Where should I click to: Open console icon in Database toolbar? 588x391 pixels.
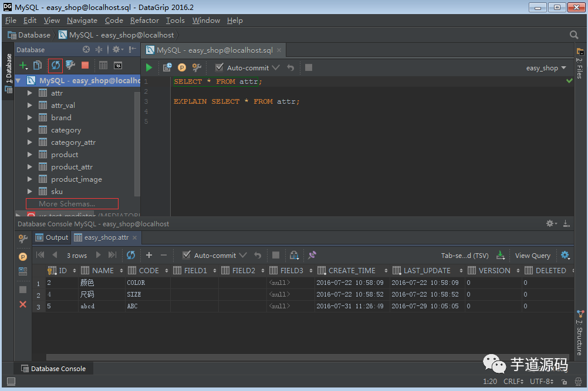click(118, 66)
